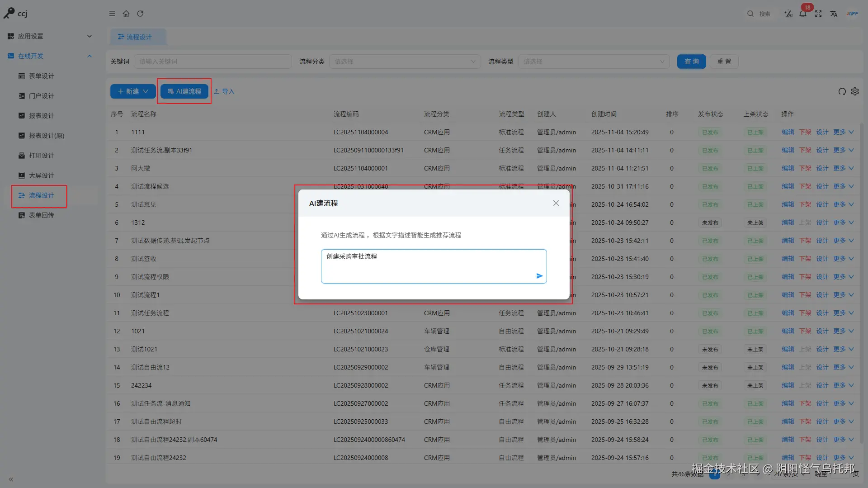This screenshot has height=488, width=868.
Task: Open the language translation icon
Action: [x=834, y=14]
